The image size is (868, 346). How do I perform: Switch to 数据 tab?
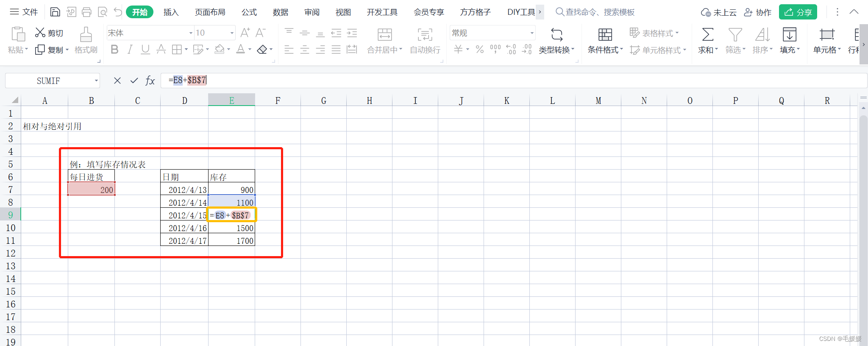click(281, 12)
